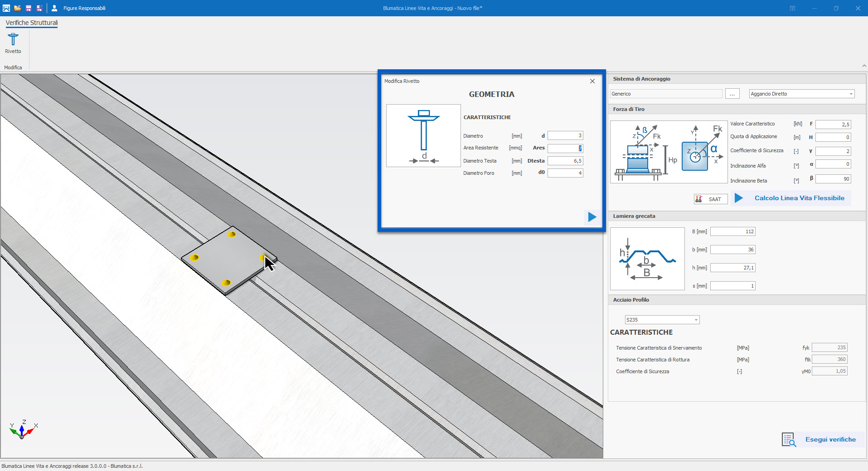Click the Diametro Testa input field
The width and height of the screenshot is (868, 471).
(565, 161)
